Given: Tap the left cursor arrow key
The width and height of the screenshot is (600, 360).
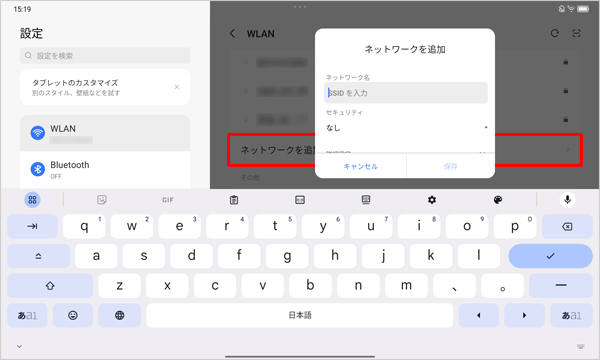Looking at the screenshot, I should [x=479, y=315].
